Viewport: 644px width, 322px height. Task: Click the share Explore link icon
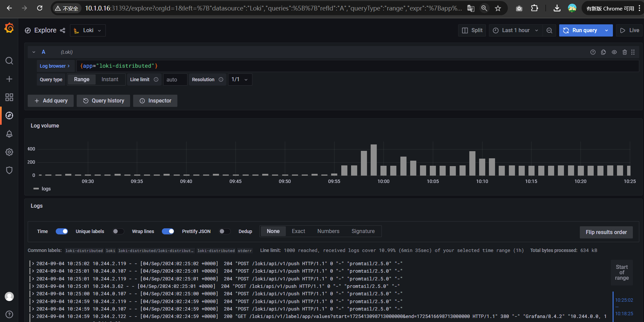(x=63, y=30)
